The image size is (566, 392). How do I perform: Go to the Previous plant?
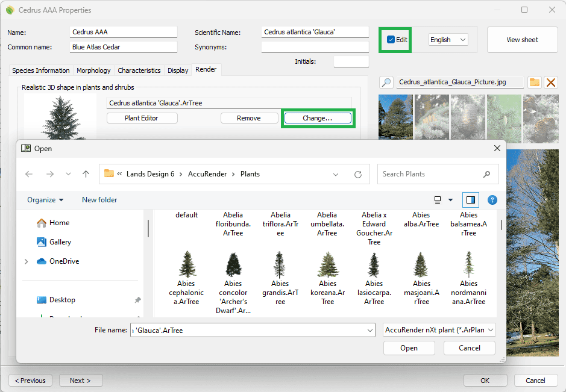click(30, 381)
